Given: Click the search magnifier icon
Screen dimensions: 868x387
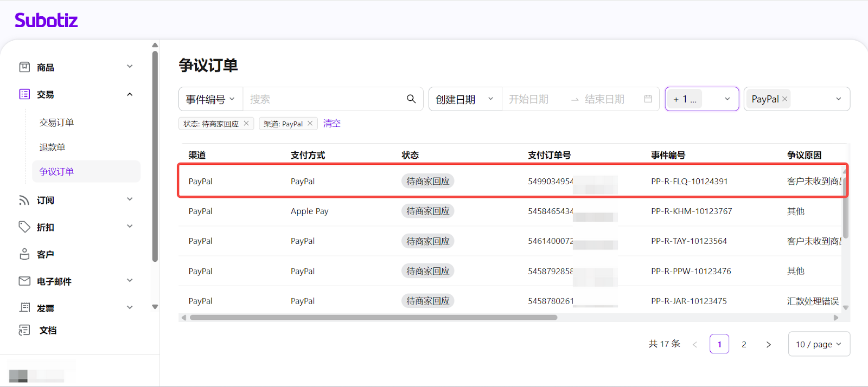Looking at the screenshot, I should [x=411, y=99].
